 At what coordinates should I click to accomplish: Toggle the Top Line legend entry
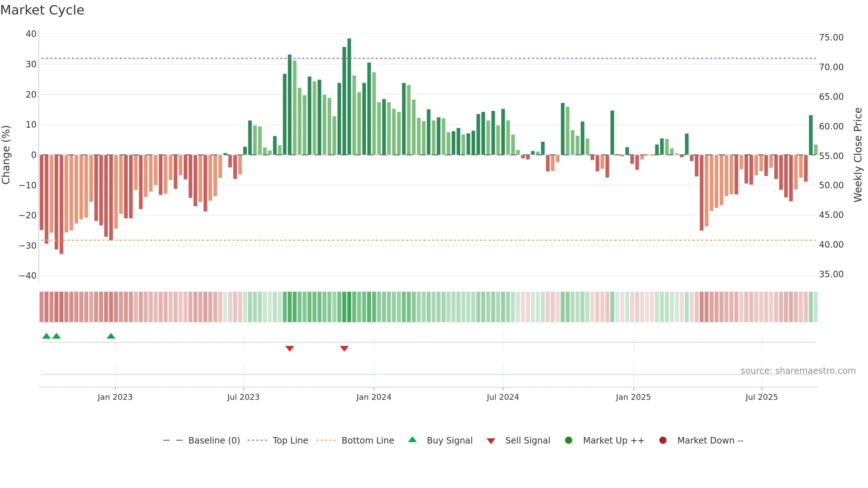pos(278,440)
